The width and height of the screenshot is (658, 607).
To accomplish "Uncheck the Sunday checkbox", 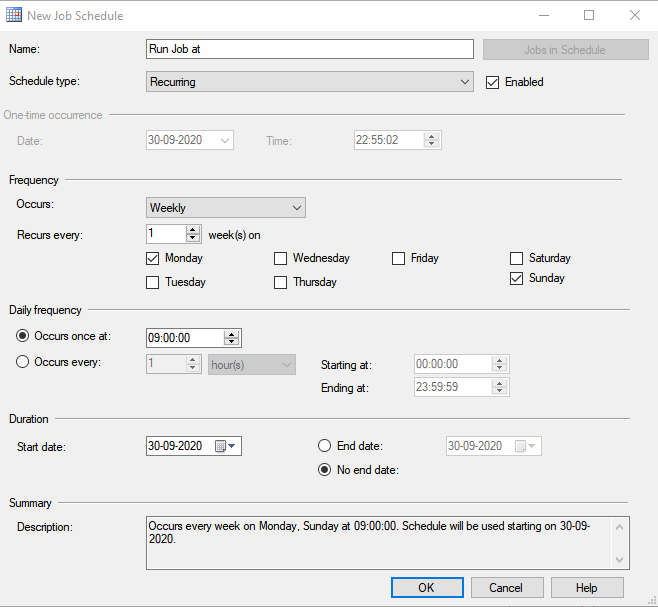I will [517, 278].
